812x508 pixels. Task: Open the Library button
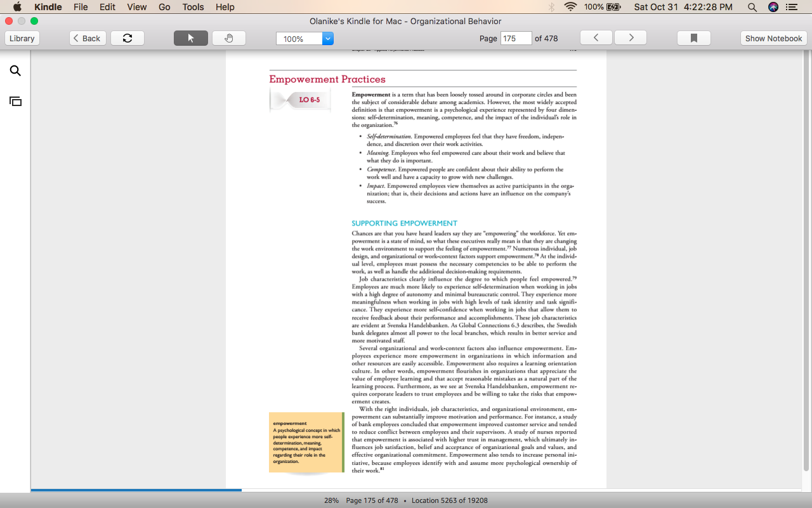tap(22, 38)
